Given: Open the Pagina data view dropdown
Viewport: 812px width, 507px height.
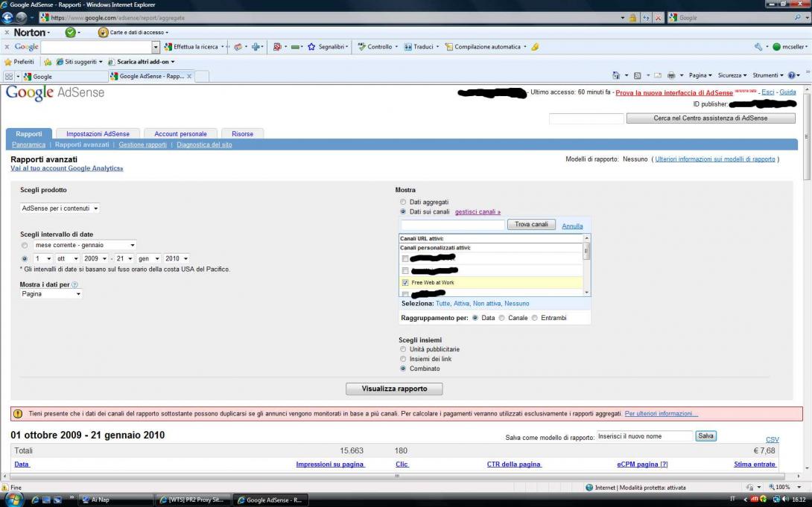Looking at the screenshot, I should click(x=51, y=294).
